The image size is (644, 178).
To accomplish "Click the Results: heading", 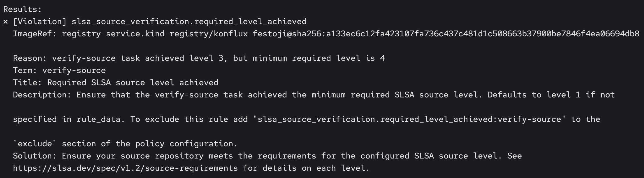I will click(22, 9).
